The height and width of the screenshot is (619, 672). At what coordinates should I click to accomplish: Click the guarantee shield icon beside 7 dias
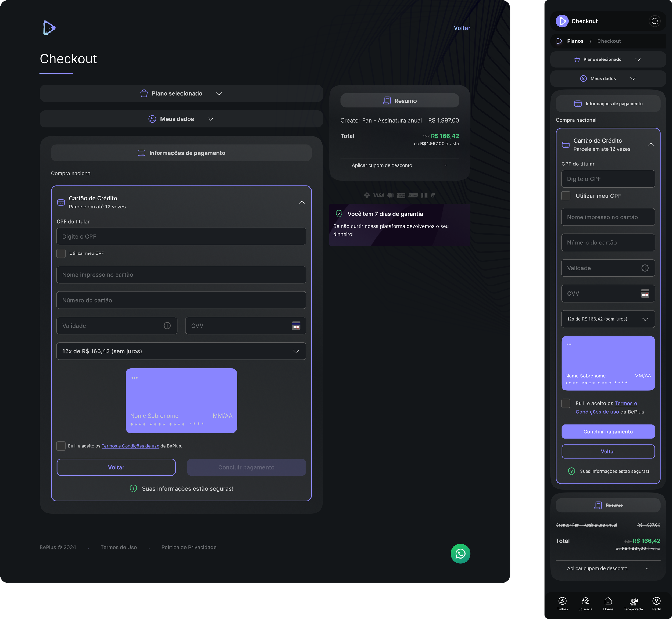(x=339, y=214)
